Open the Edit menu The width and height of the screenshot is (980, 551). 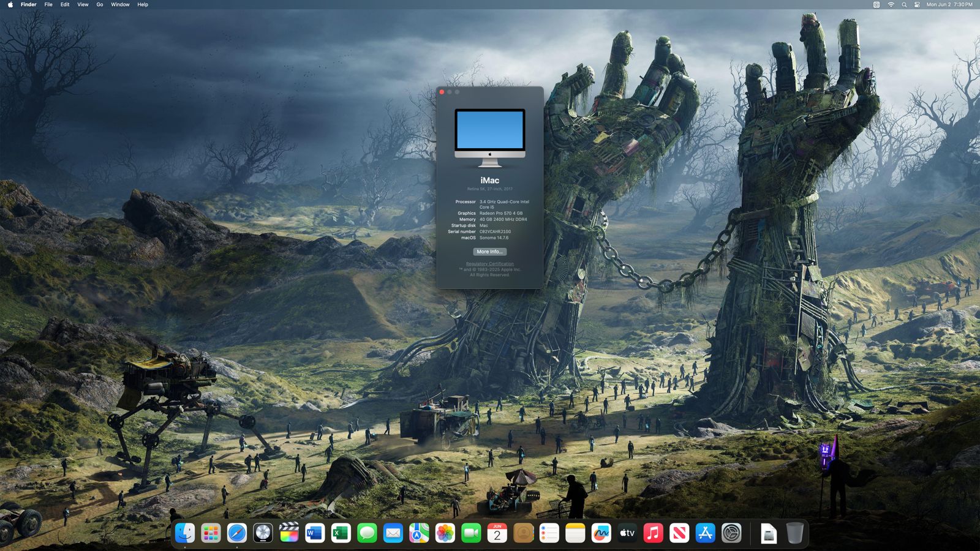coord(65,4)
